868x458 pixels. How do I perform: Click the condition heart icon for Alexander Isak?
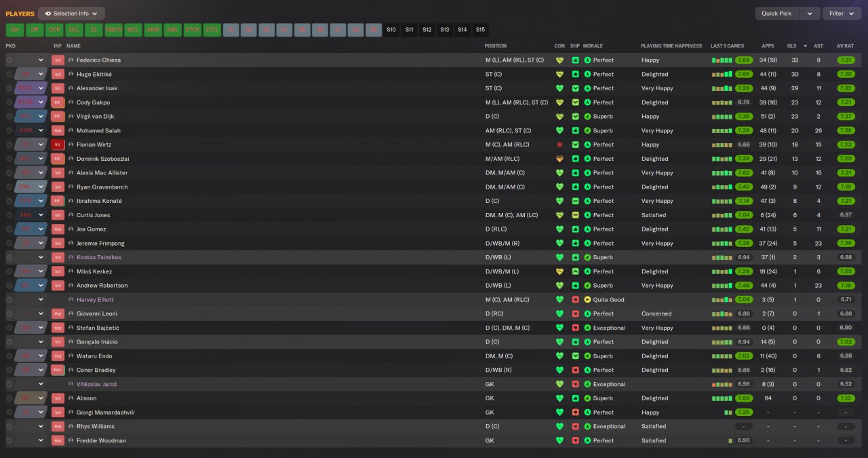pos(559,88)
